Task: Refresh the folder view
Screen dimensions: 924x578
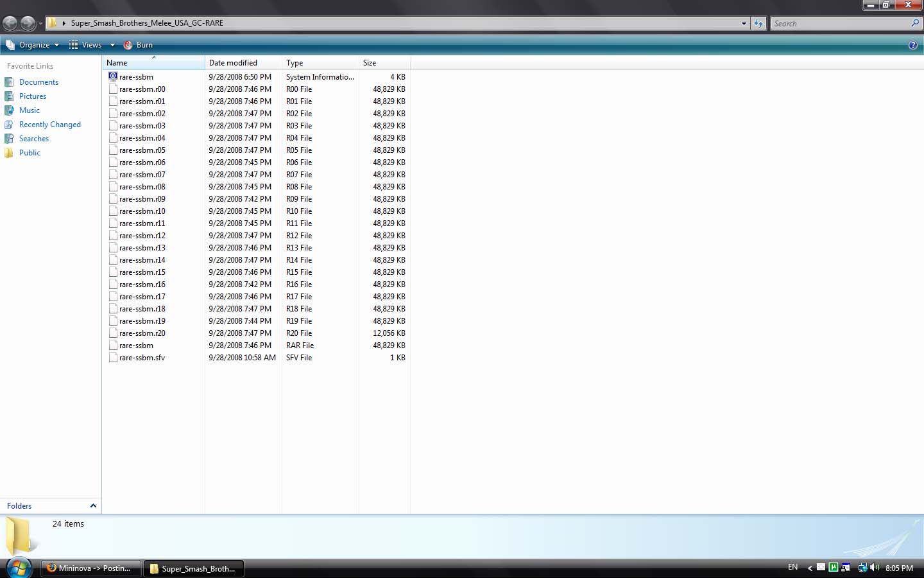Action: tap(758, 24)
